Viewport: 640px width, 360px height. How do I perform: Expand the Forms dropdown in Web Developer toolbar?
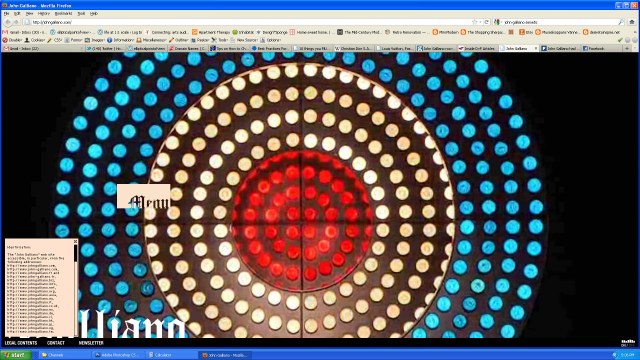pos(73,40)
